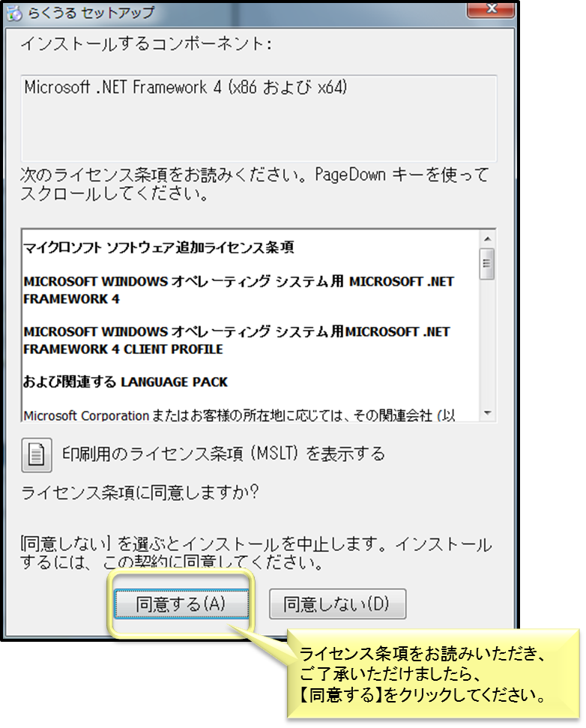Click the マイクロソフト ソフトウェア追加ライセンス条項 heading
Viewport: 586px width, 728px height.
[x=159, y=247]
